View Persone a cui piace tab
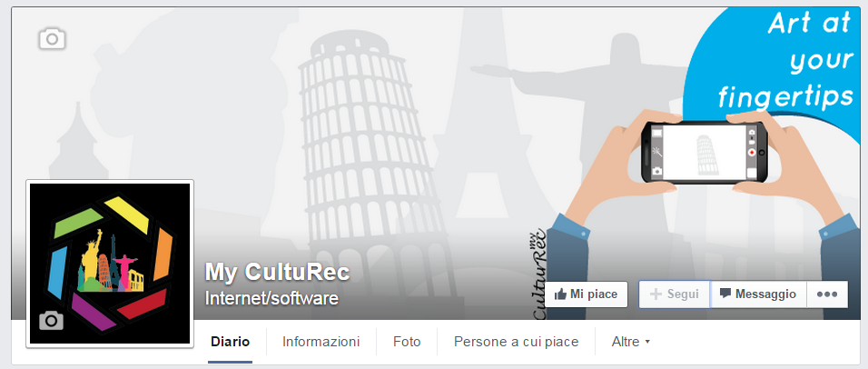Viewport: 868px width, 369px height. click(516, 342)
